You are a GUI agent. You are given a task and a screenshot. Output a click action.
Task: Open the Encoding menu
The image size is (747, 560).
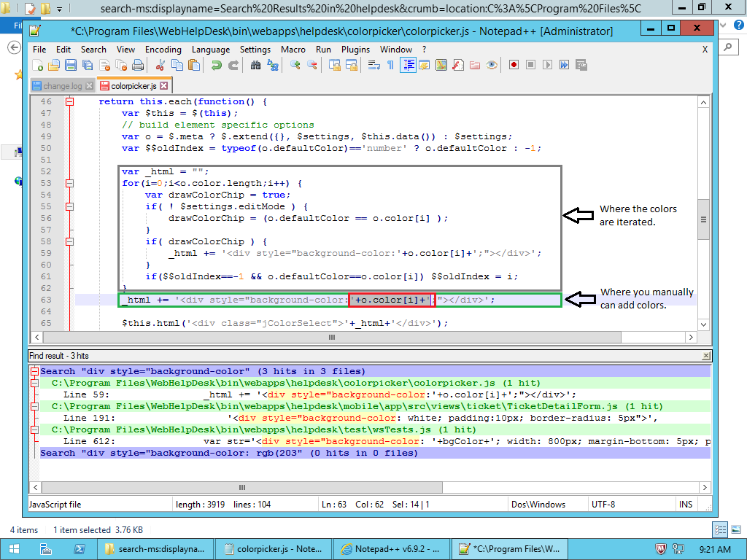tap(163, 50)
